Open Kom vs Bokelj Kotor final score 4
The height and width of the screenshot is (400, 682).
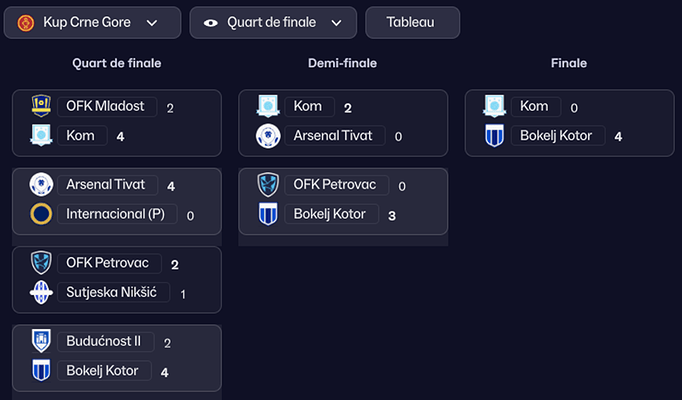click(x=618, y=136)
